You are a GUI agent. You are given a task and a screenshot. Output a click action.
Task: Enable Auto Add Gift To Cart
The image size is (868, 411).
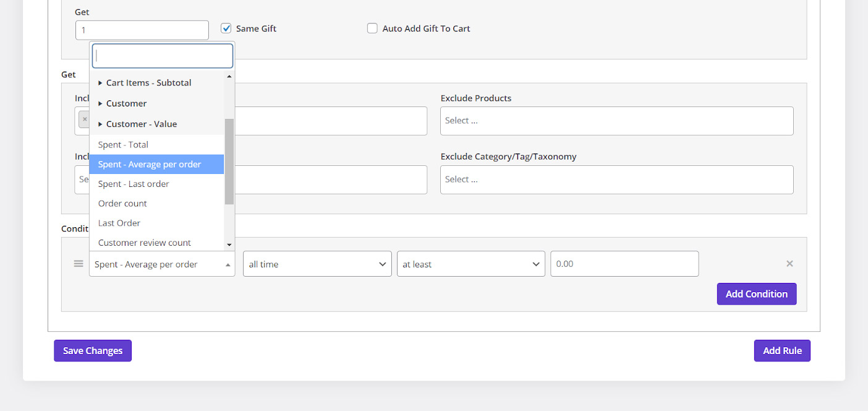pos(372,28)
